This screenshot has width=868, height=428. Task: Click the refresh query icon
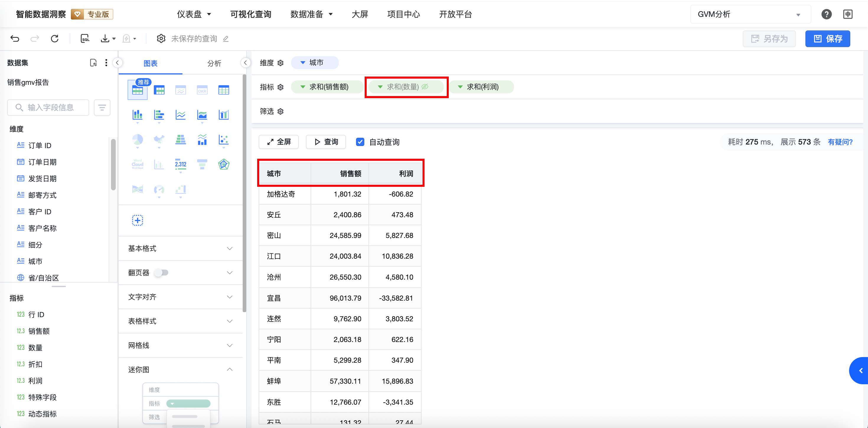[x=55, y=38]
